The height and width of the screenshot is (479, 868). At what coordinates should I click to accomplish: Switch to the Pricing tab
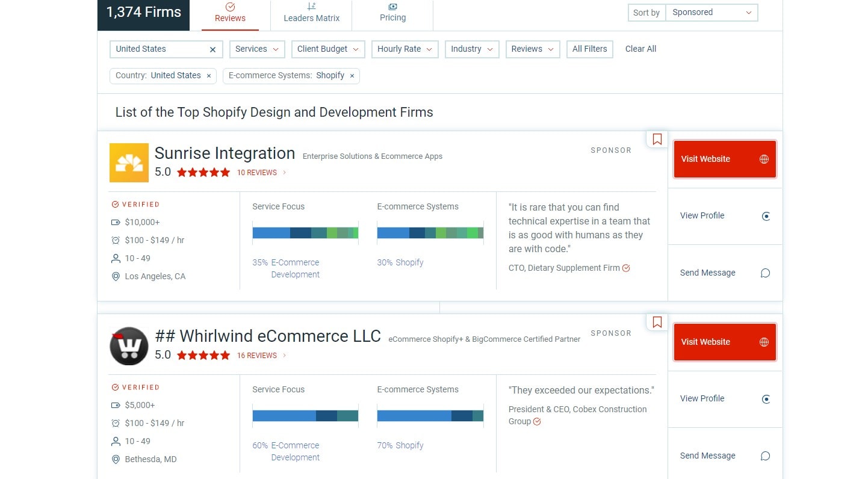[392, 15]
